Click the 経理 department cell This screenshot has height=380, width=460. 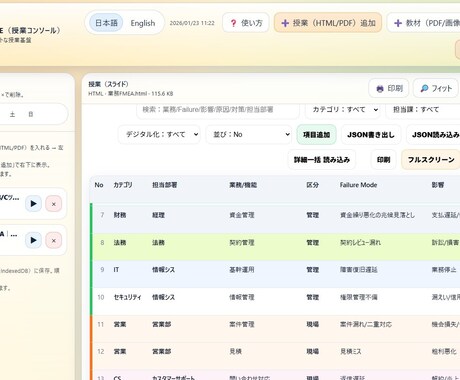click(x=158, y=215)
